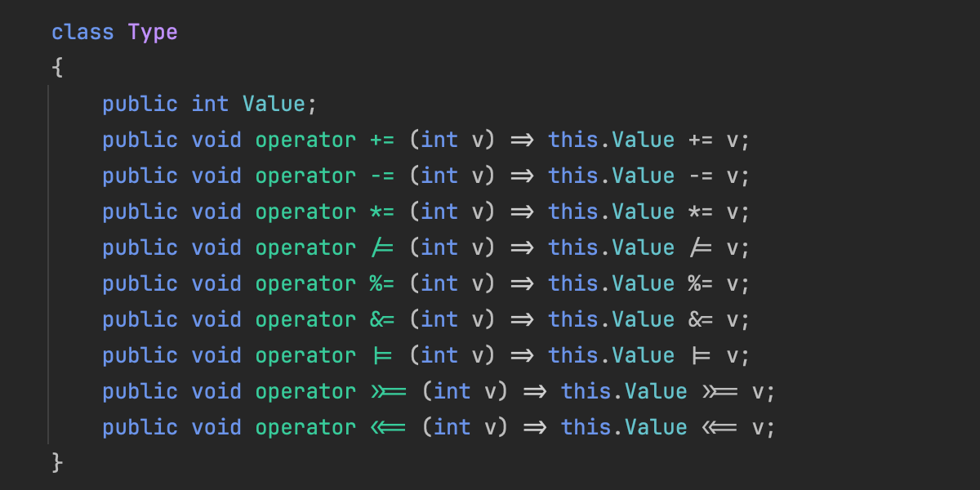Click the green |= operator declaration token
Screen dimensions: 980x490
[382, 356]
